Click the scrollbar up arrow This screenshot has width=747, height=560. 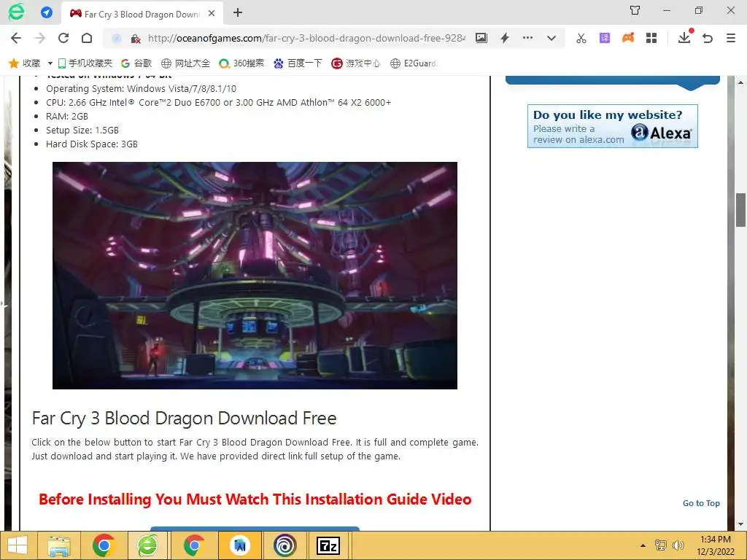click(x=740, y=82)
